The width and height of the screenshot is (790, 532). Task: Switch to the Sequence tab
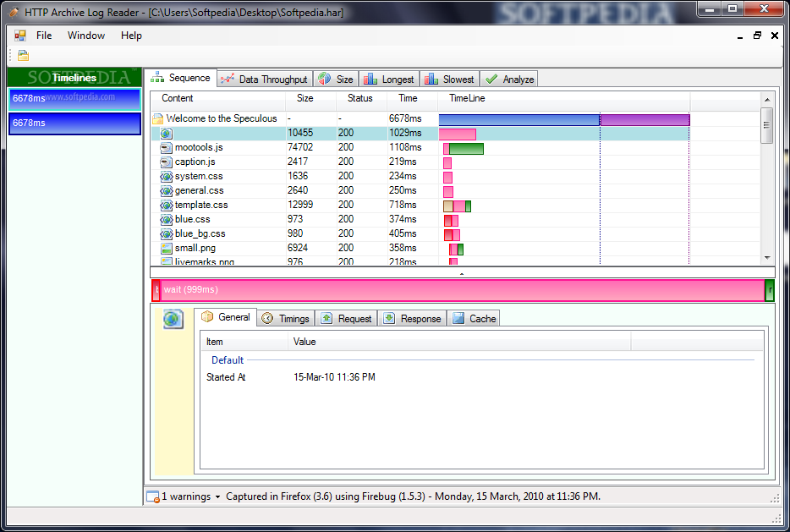[181, 78]
